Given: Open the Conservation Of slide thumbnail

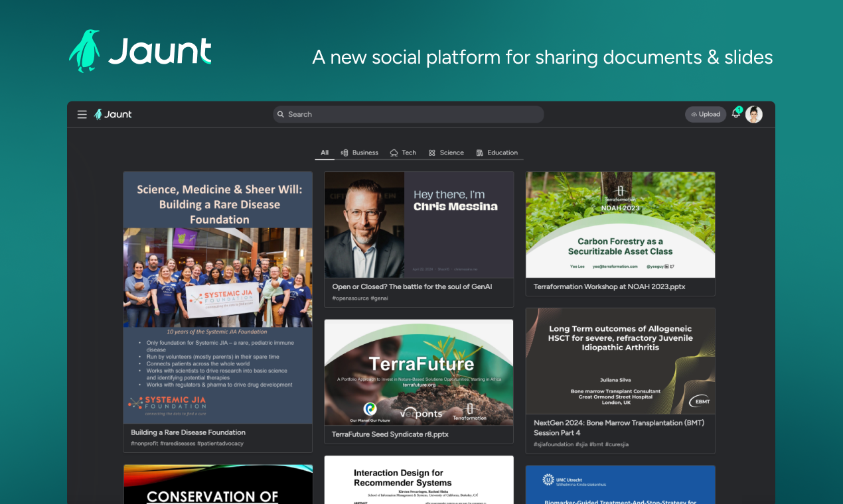Looking at the screenshot, I should coord(218,484).
